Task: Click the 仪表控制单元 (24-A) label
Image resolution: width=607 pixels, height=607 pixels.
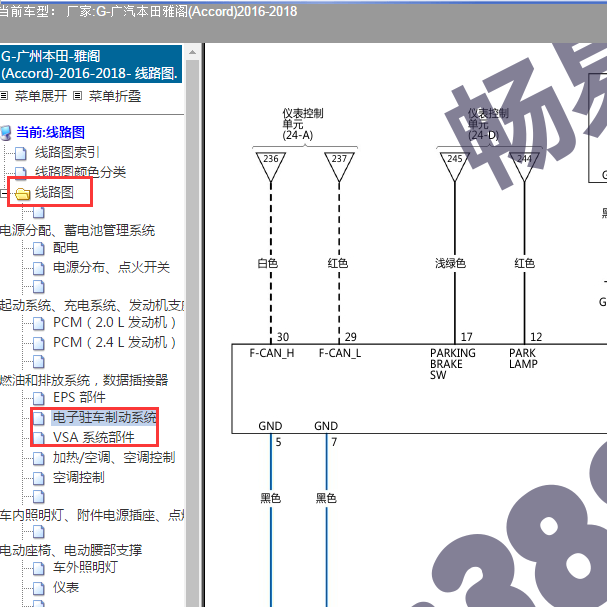Action: click(303, 124)
